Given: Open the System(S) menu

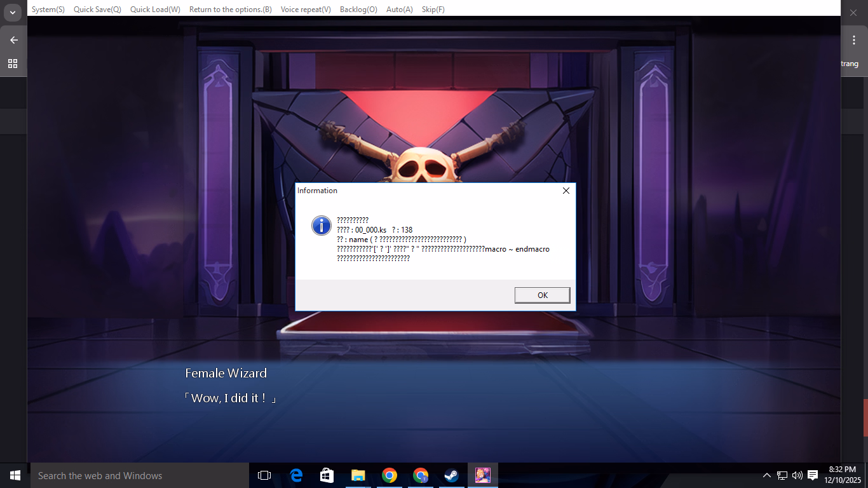Looking at the screenshot, I should [x=48, y=10].
